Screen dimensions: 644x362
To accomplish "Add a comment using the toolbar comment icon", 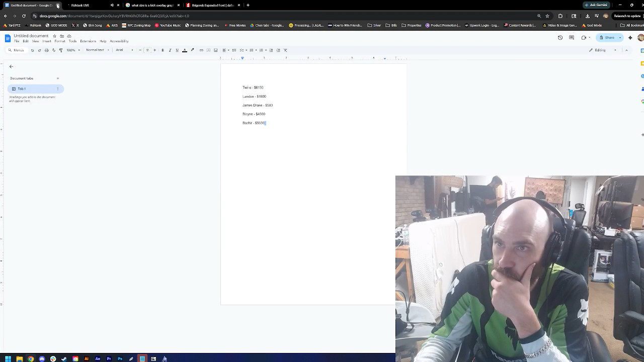I will pyautogui.click(x=208, y=50).
